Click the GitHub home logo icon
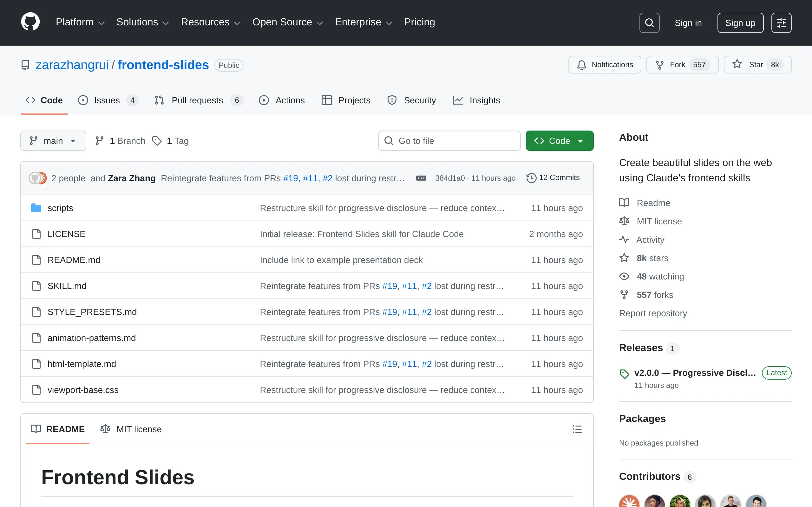Image resolution: width=812 pixels, height=507 pixels. coord(30,22)
